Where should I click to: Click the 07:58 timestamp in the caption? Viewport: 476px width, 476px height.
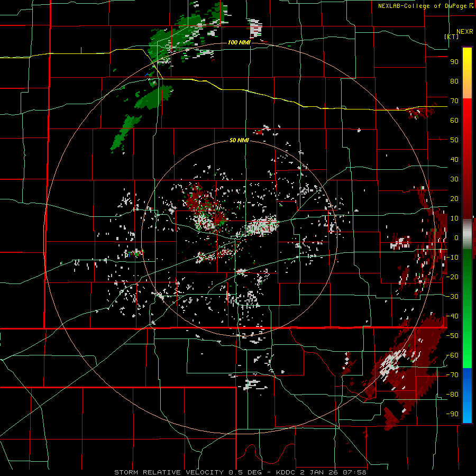pos(354,472)
